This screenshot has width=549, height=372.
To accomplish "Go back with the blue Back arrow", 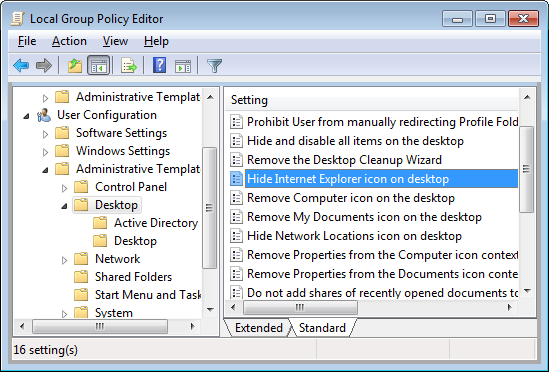I will (21, 66).
